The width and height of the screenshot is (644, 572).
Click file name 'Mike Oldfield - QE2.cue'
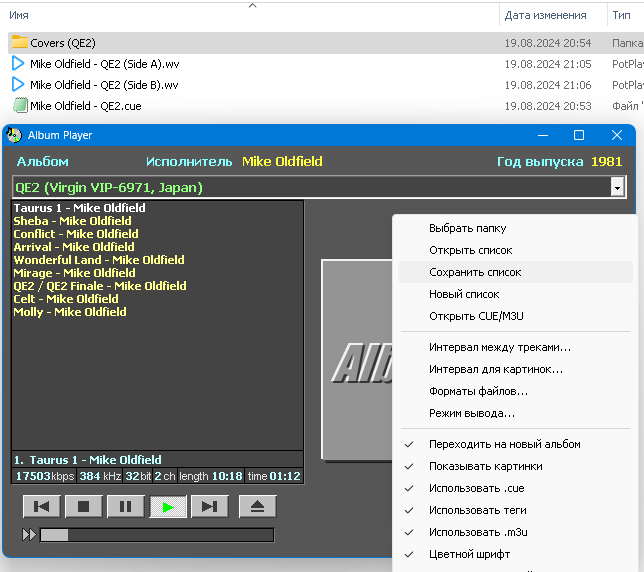pyautogui.click(x=86, y=106)
